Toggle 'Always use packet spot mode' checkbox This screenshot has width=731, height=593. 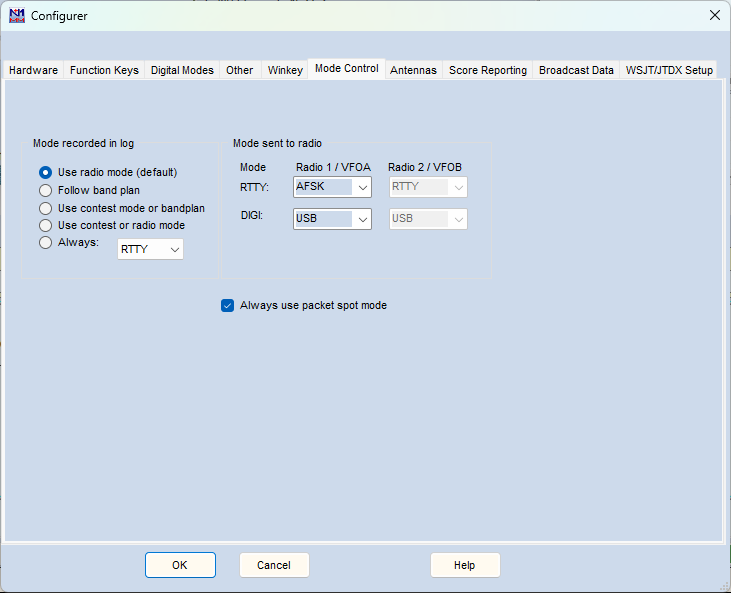[227, 305]
